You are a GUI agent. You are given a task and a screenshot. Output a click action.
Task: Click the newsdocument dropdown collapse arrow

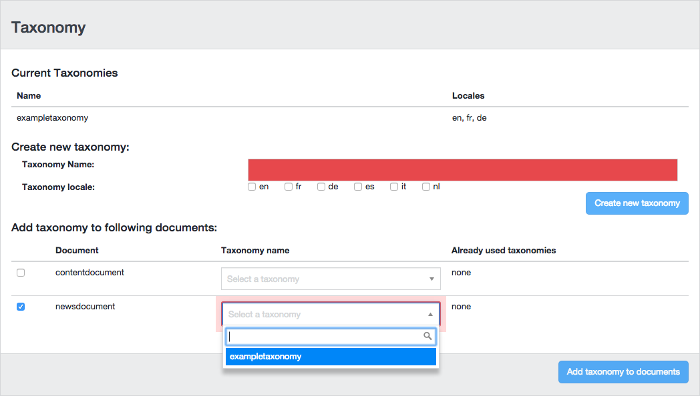(x=430, y=314)
